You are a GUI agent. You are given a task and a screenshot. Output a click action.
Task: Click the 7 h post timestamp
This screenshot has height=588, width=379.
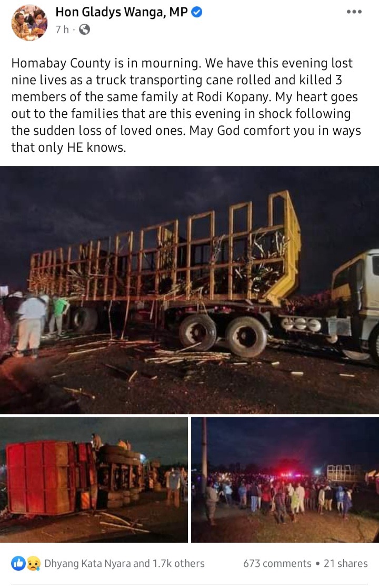pyautogui.click(x=62, y=30)
